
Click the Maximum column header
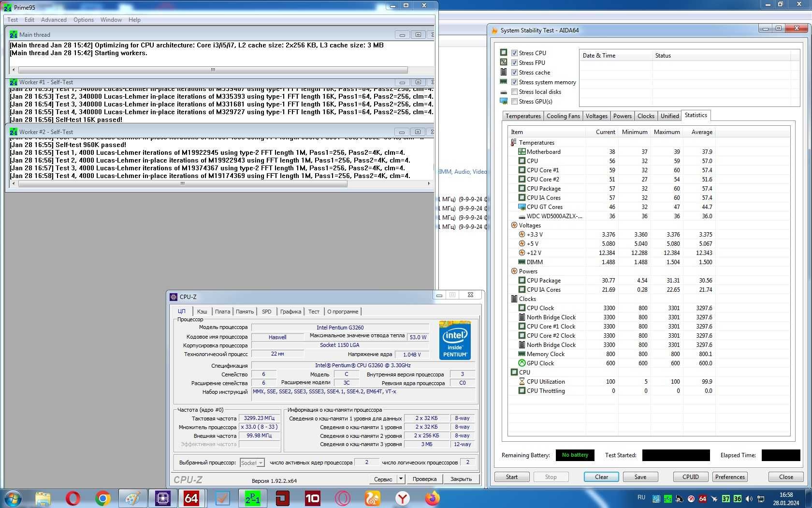pos(667,132)
